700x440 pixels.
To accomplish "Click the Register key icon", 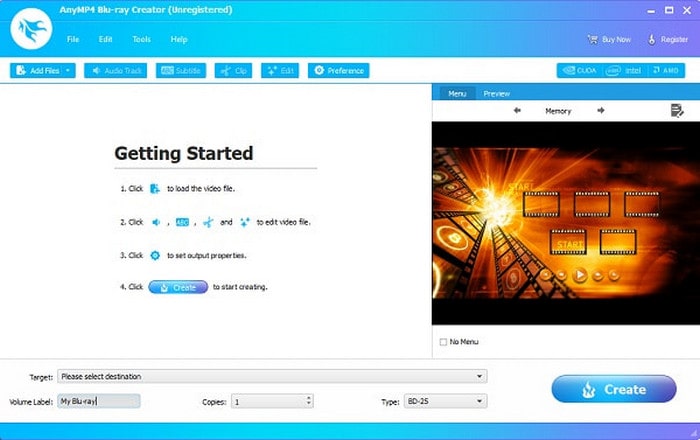I will [x=653, y=39].
